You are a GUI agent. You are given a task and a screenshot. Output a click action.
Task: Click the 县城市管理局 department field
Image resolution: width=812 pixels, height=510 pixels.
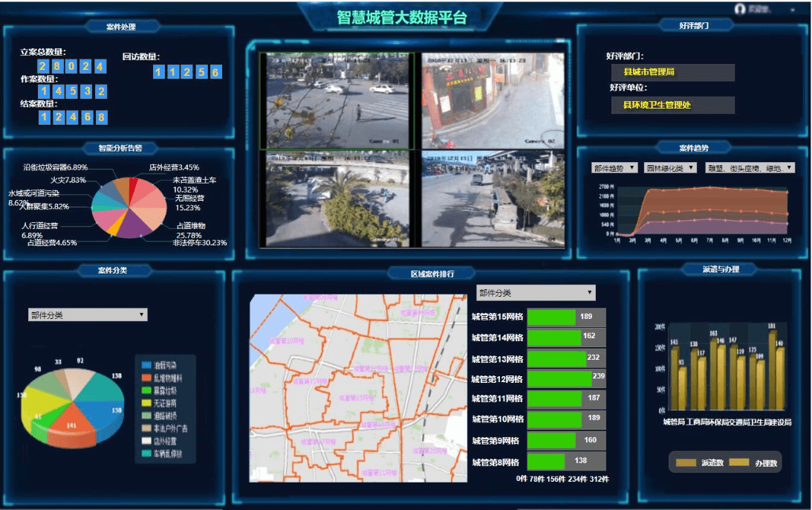672,72
